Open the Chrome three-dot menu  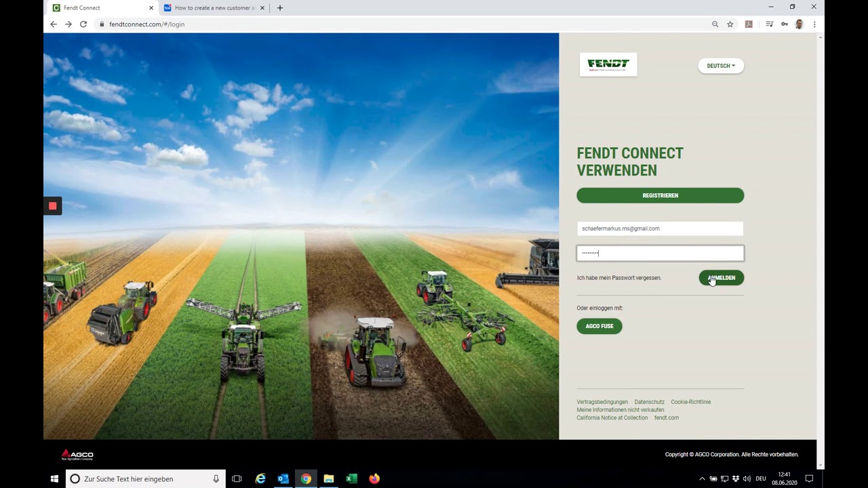pos(814,24)
